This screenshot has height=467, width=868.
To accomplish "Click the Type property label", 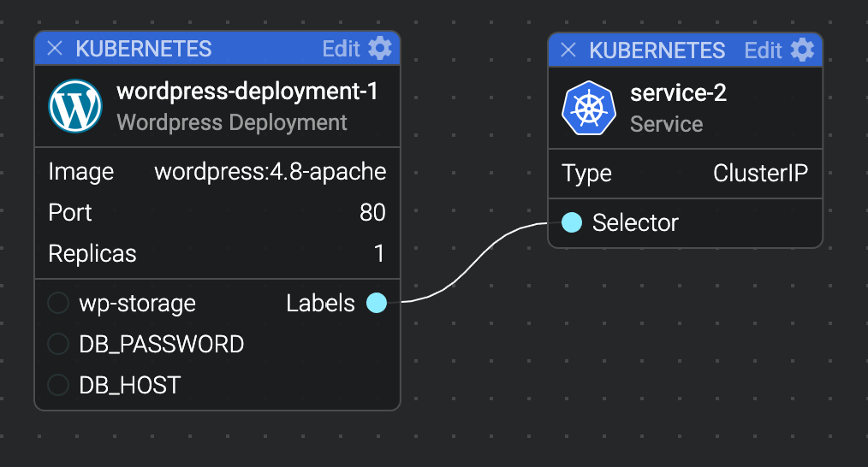I will [x=586, y=174].
